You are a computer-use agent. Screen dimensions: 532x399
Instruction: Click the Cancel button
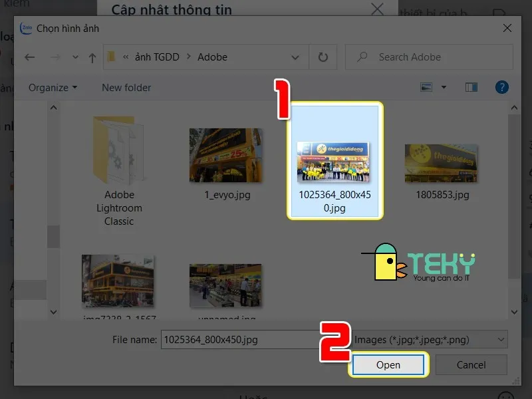point(471,365)
